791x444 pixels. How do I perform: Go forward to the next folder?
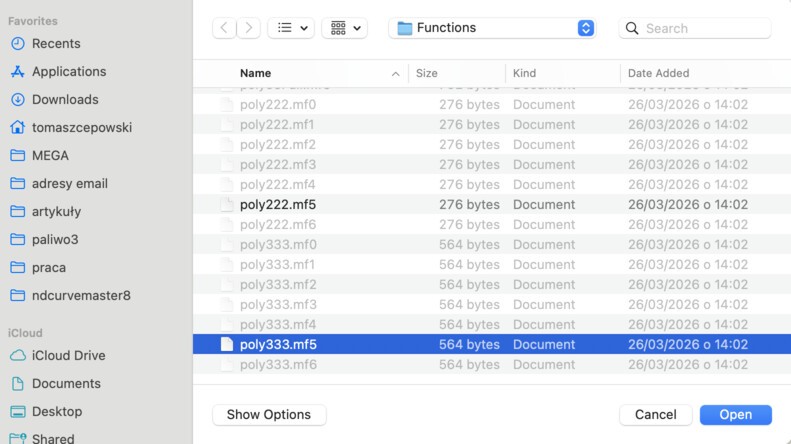(x=248, y=28)
